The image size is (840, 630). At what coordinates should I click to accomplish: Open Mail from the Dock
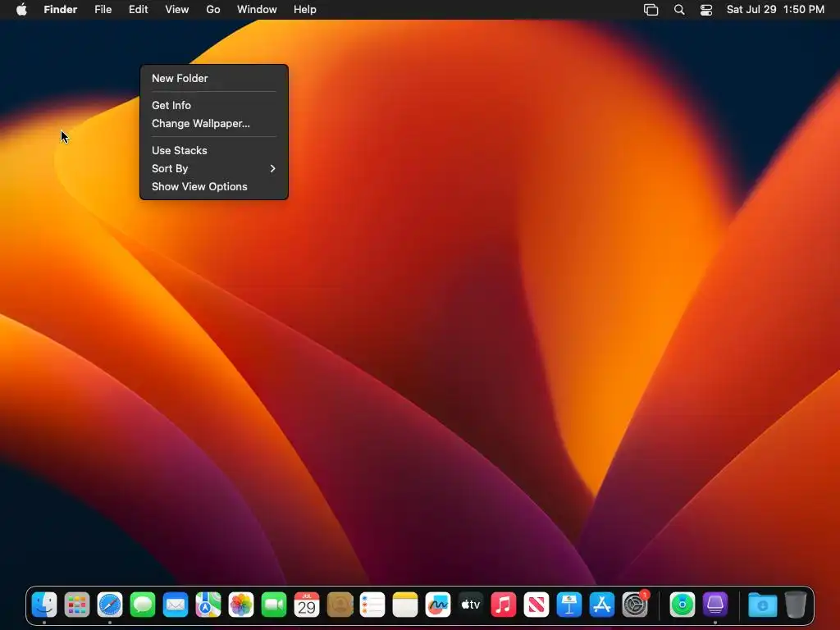point(176,605)
